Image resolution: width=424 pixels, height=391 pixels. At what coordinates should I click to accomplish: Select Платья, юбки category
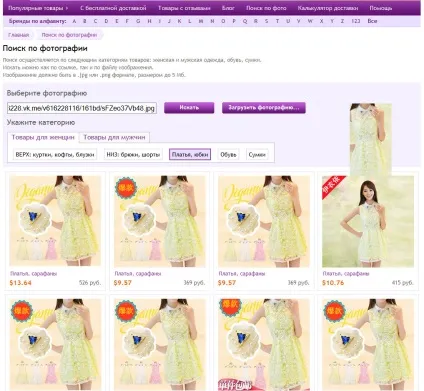coord(190,155)
